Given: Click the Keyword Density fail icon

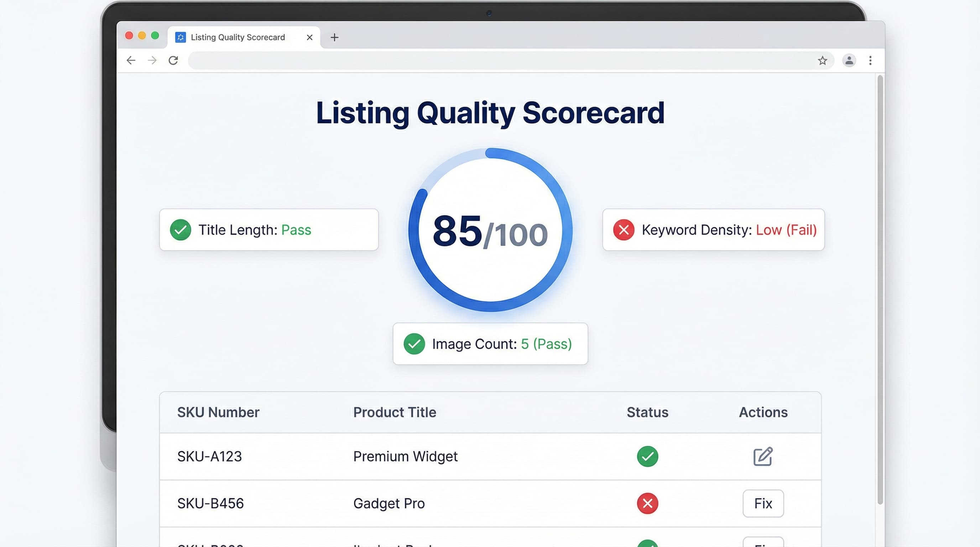Looking at the screenshot, I should pyautogui.click(x=623, y=230).
